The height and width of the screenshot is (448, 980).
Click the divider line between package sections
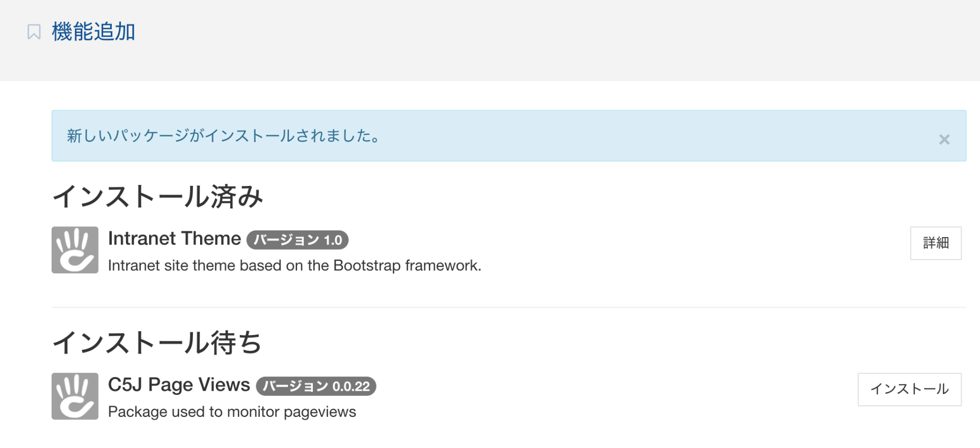pos(508,308)
